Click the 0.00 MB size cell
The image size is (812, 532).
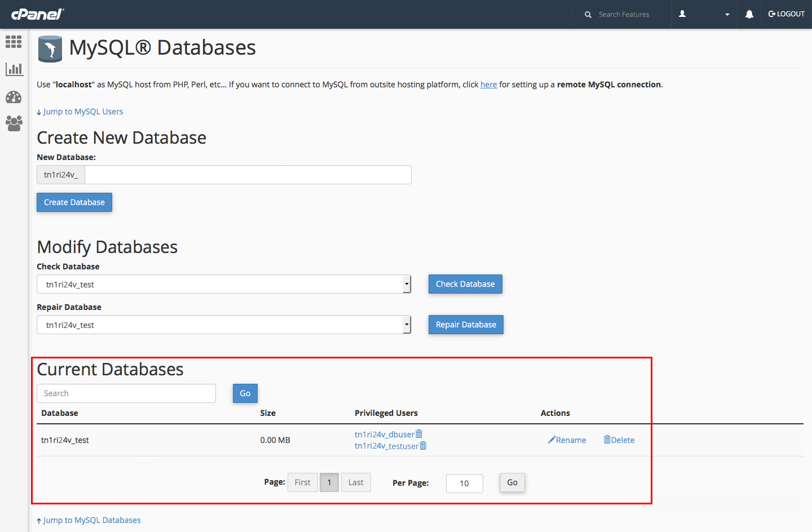[275, 440]
